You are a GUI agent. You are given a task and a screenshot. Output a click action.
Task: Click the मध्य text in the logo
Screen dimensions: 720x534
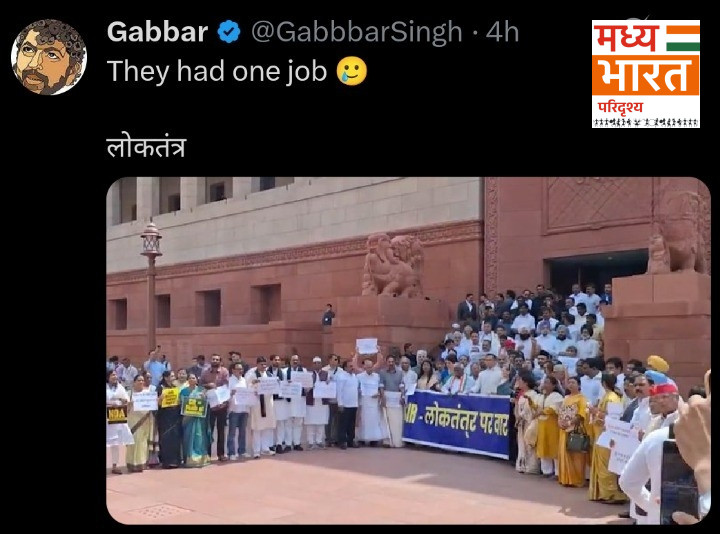tap(626, 38)
